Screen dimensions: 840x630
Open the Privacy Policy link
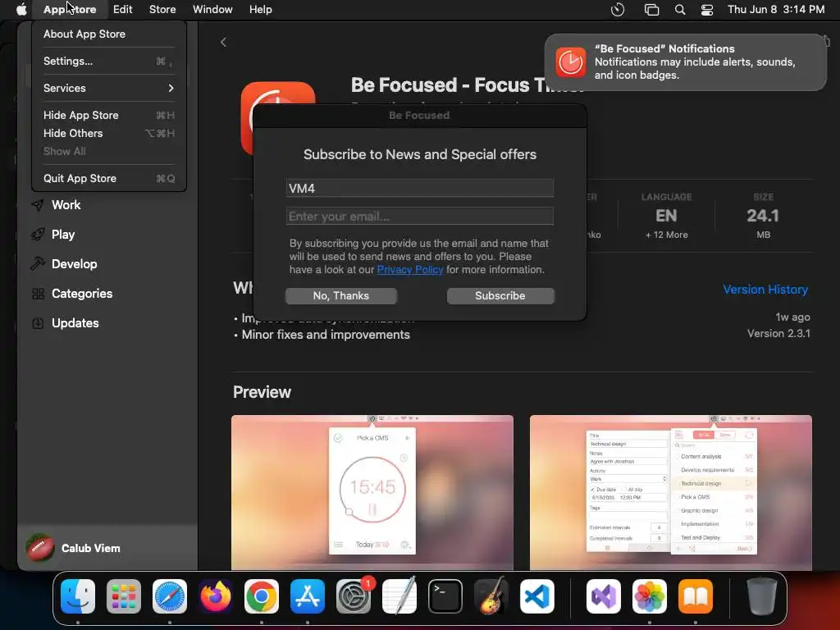(410, 269)
